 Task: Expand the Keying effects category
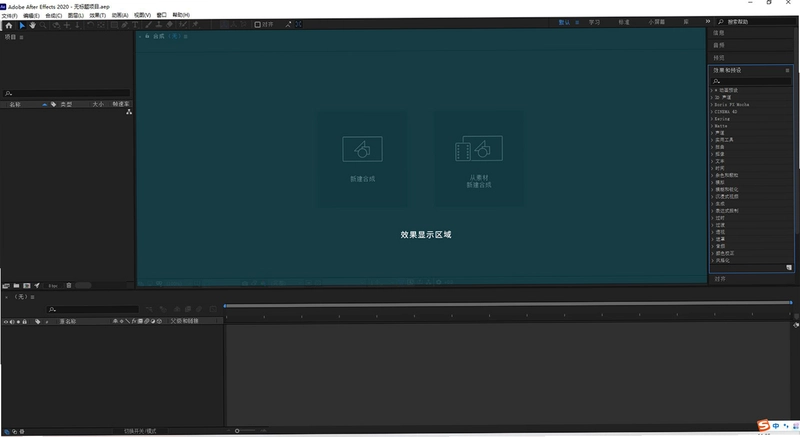pos(712,119)
